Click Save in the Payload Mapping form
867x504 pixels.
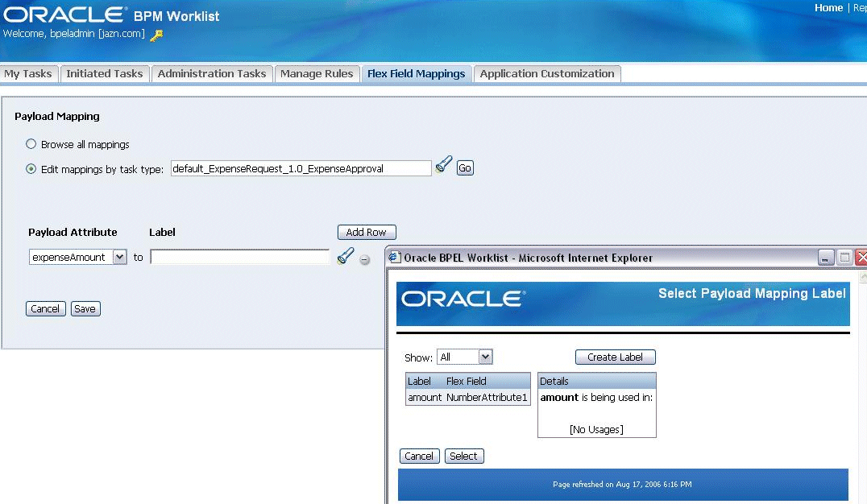click(x=85, y=309)
